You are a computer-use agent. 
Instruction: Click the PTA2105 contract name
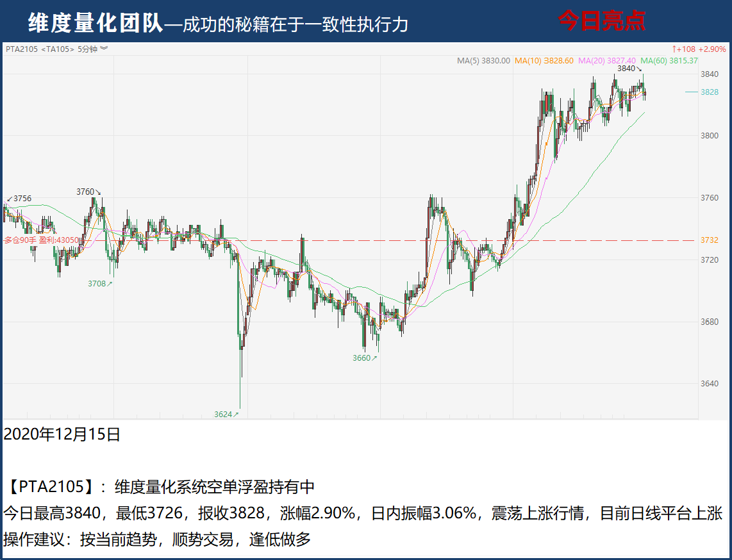pyautogui.click(x=22, y=49)
